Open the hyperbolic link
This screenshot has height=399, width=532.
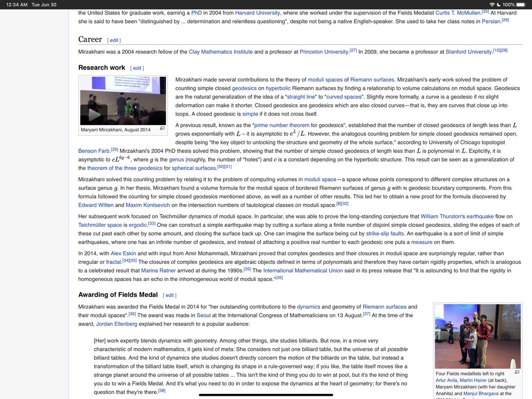pyautogui.click(x=278, y=88)
